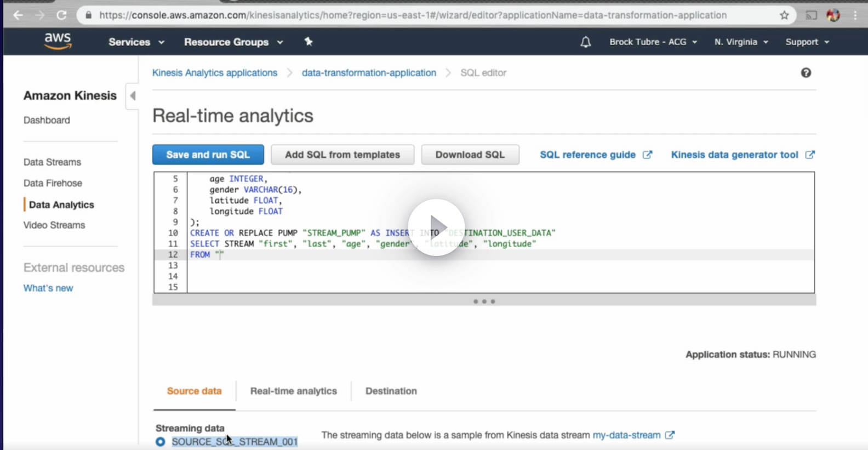Screen dimensions: 868x450
Task: Click the AWS logo home icon
Action: [58, 41]
